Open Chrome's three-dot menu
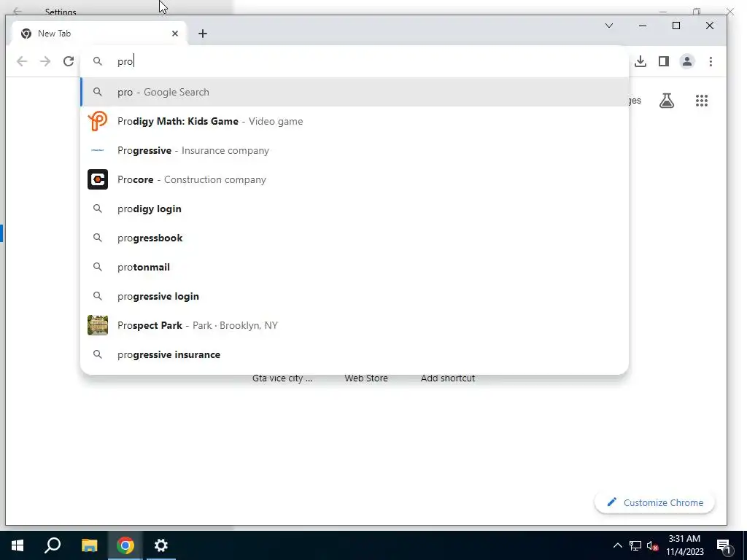The image size is (747, 560). click(x=711, y=61)
